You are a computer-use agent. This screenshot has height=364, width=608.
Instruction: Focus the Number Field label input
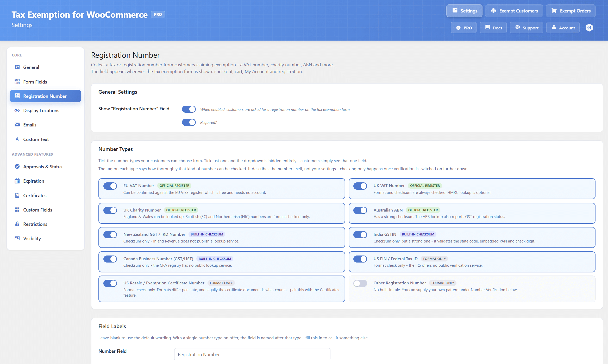(x=252, y=354)
